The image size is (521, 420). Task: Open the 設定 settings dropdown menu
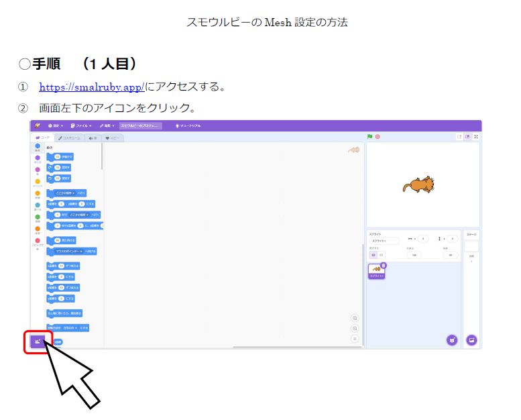[55, 125]
